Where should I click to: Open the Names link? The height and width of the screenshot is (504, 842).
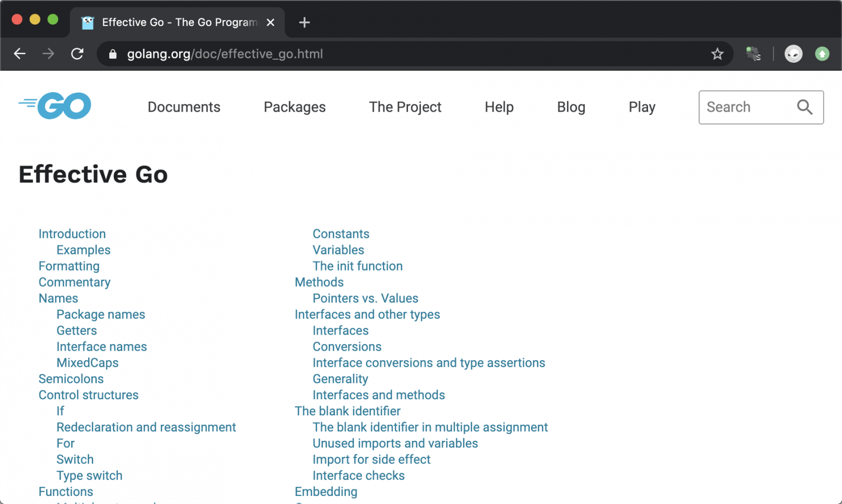(58, 298)
